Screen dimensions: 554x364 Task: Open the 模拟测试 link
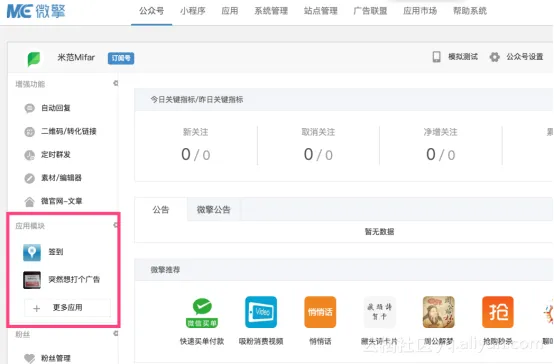coord(463,57)
